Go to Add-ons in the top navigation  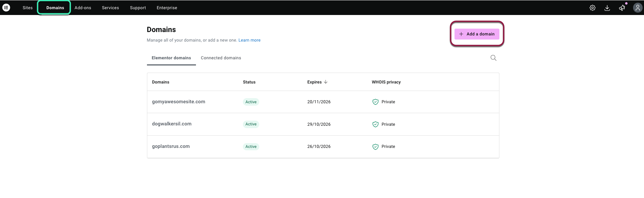point(83,8)
